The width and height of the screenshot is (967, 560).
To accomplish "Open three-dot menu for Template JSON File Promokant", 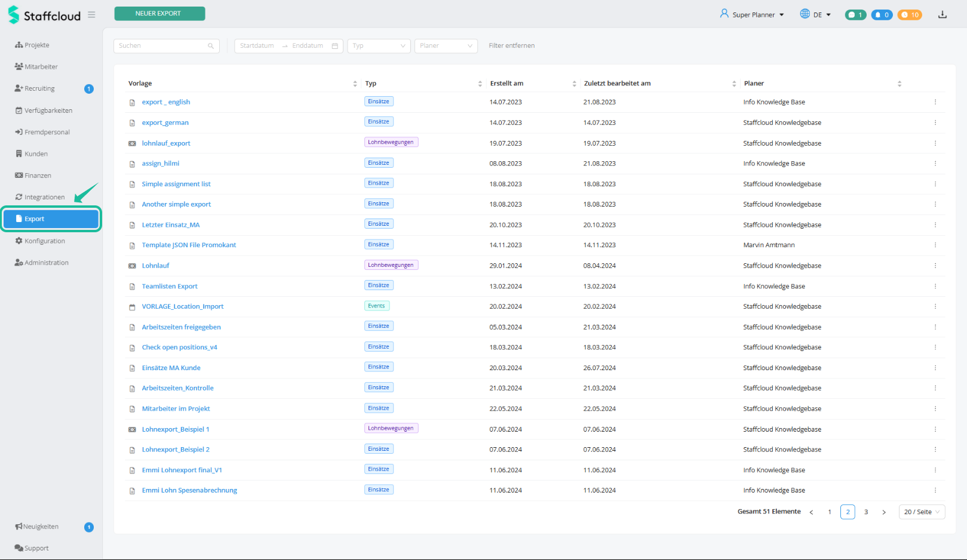I will click(935, 245).
